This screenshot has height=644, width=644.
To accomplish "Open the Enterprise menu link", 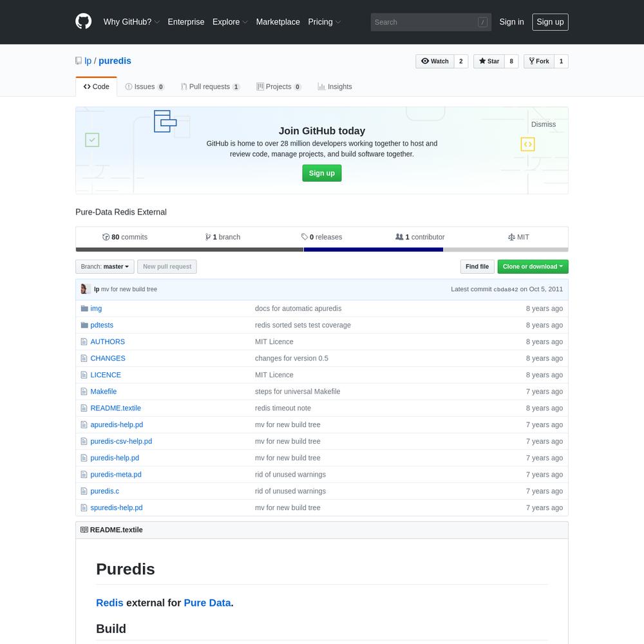I will (186, 22).
